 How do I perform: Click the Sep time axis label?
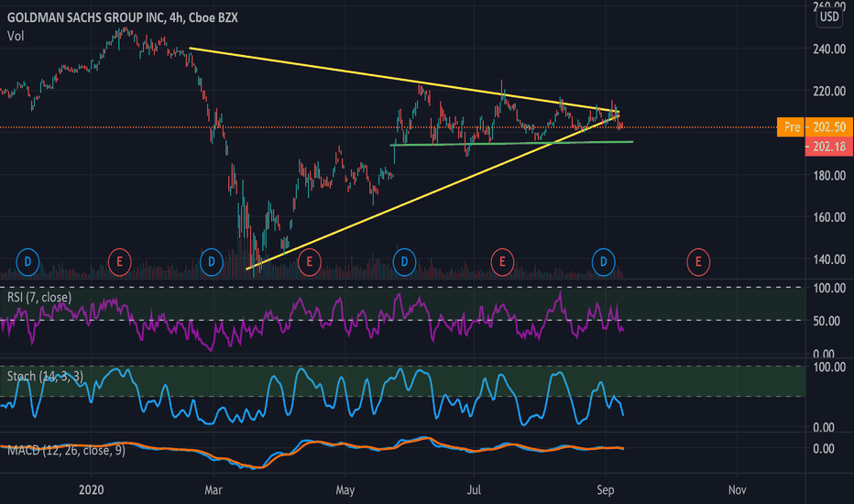click(605, 490)
